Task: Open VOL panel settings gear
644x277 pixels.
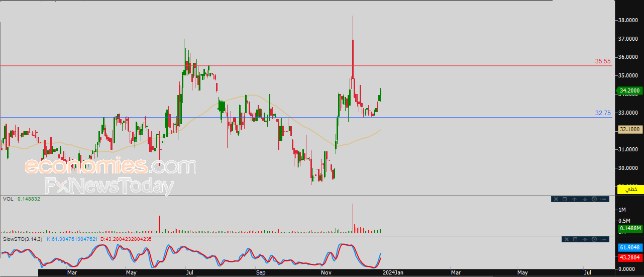Action: 594,199
